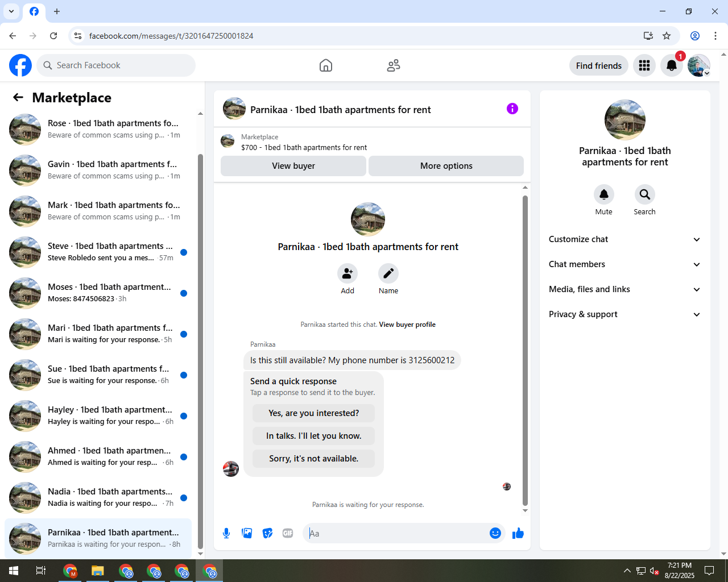Image resolution: width=728 pixels, height=582 pixels.
Task: Expand the Privacy & support section
Action: [x=625, y=314]
